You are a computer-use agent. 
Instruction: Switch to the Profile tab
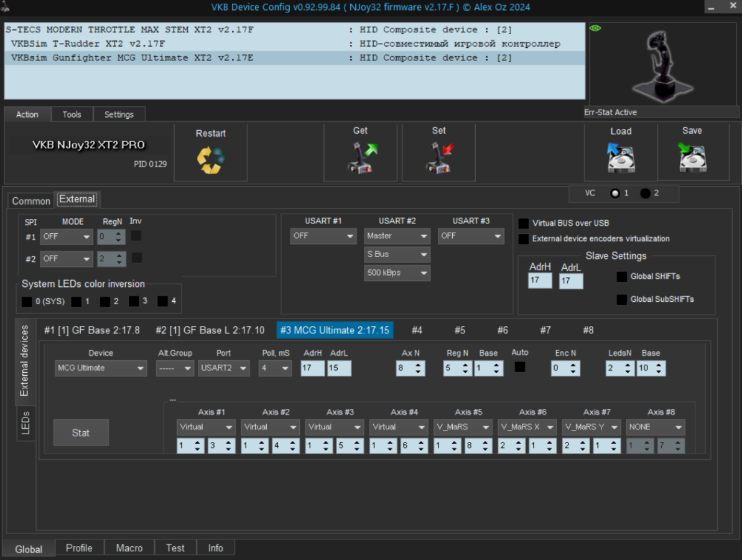[79, 548]
